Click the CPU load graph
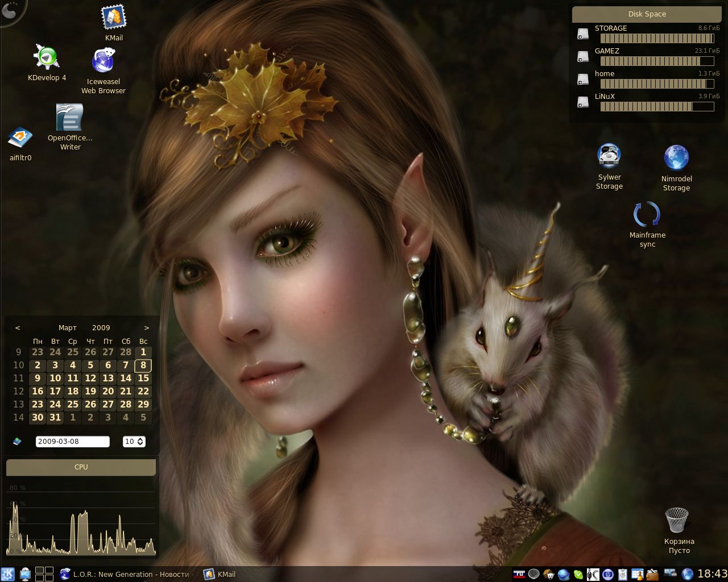This screenshot has height=582, width=728. tap(81, 518)
